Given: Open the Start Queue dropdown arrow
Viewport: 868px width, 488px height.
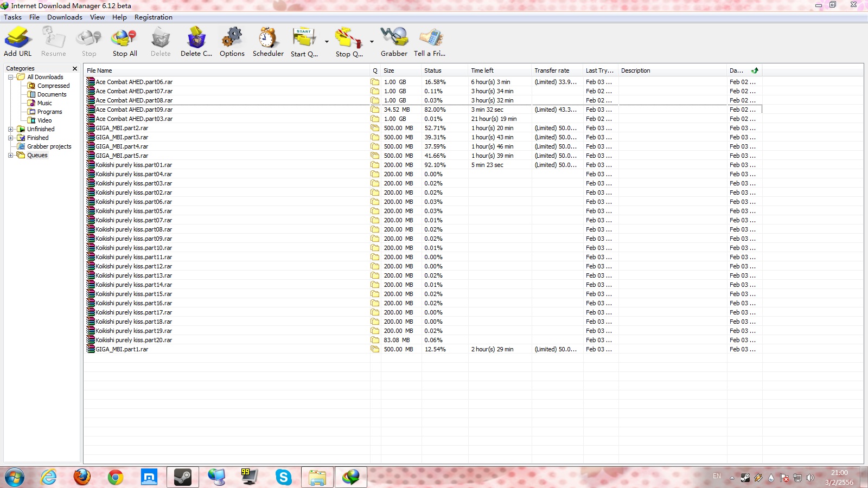Looking at the screenshot, I should [x=327, y=42].
